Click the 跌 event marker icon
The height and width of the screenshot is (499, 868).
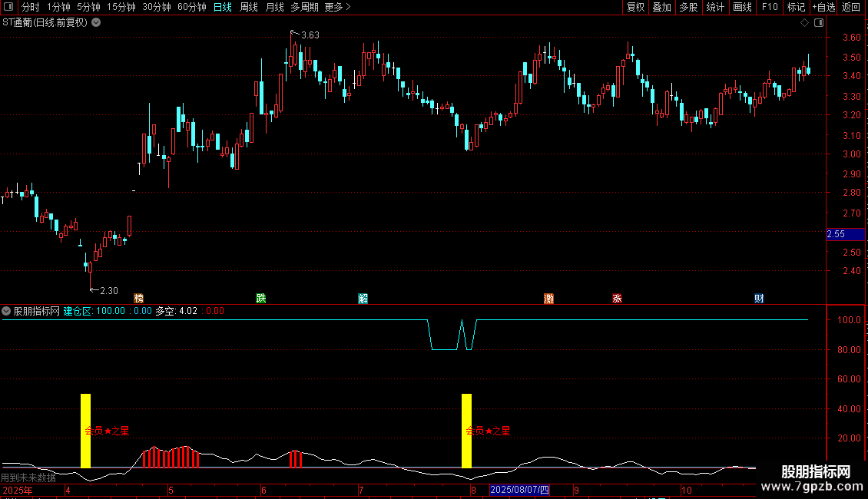pos(260,298)
